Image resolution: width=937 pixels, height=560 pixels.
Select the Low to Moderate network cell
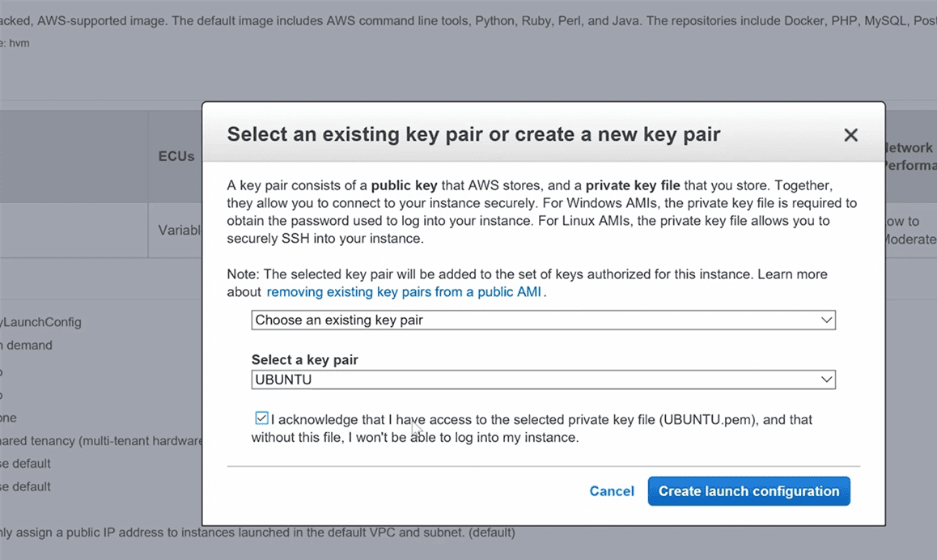click(x=908, y=230)
